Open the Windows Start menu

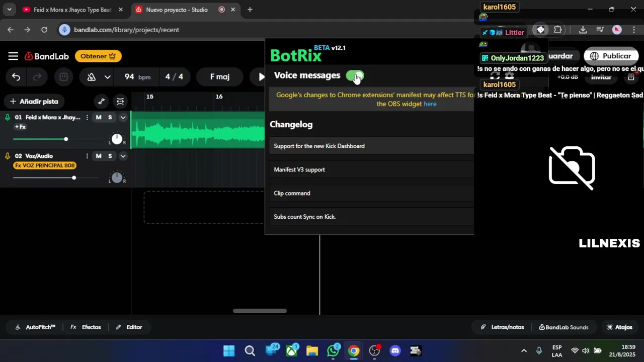(229, 350)
